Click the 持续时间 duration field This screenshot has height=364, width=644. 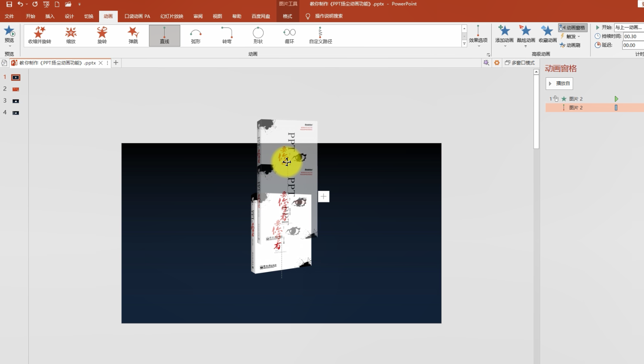click(633, 36)
